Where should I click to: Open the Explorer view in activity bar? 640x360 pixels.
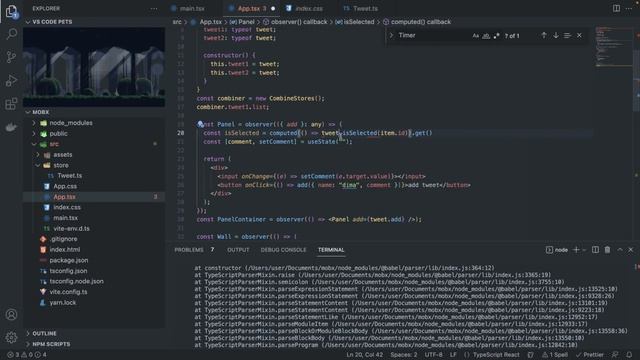[11, 11]
